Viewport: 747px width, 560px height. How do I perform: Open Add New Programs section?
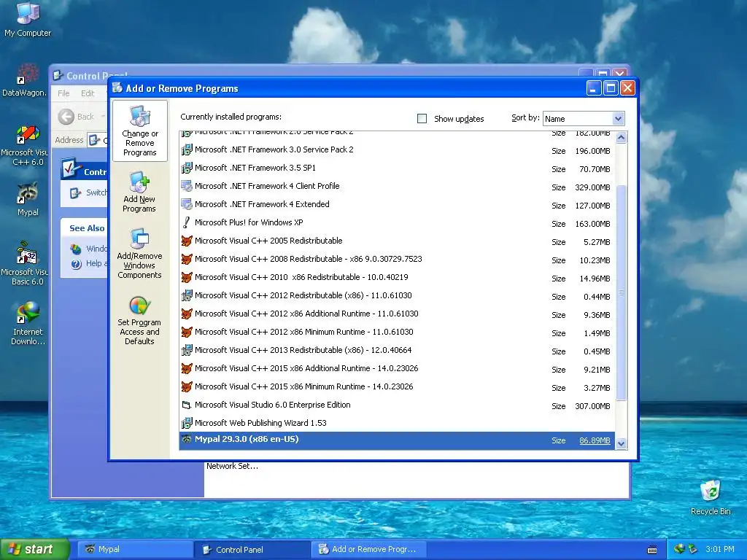[139, 192]
